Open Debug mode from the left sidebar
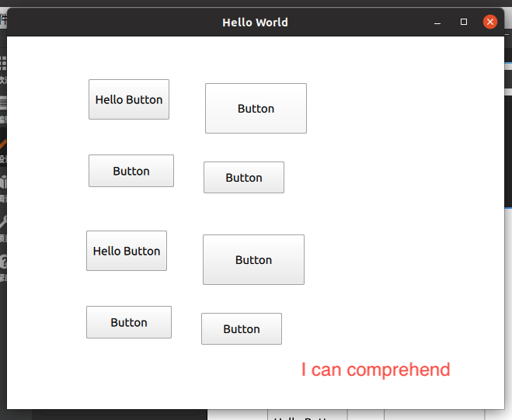The width and height of the screenshot is (512, 420). click(x=3, y=186)
